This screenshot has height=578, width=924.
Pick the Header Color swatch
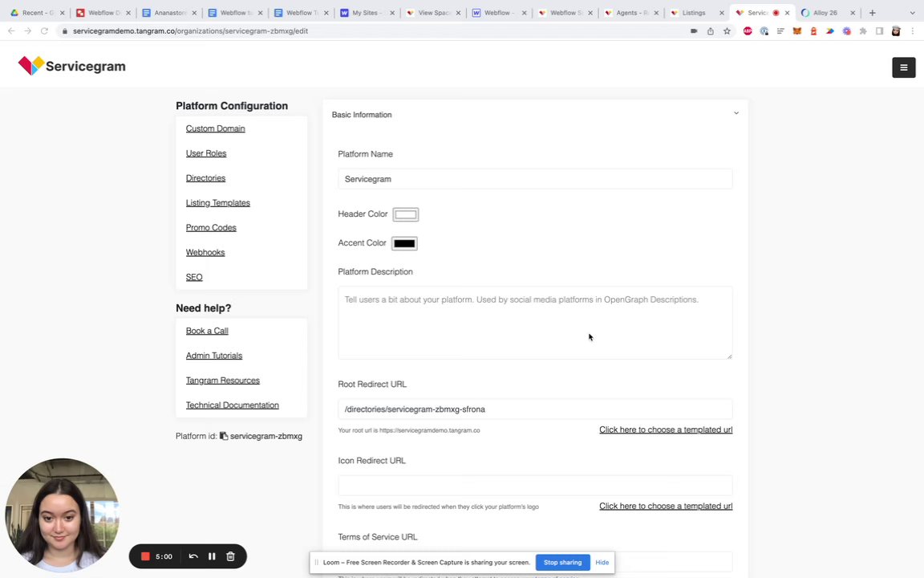[405, 214]
